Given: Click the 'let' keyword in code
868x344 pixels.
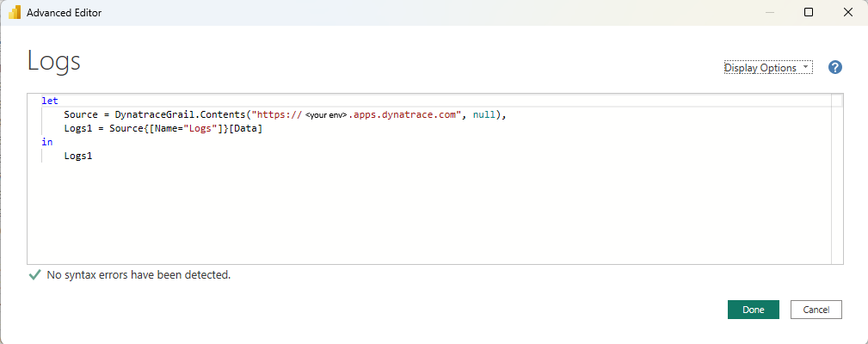Looking at the screenshot, I should point(49,101).
